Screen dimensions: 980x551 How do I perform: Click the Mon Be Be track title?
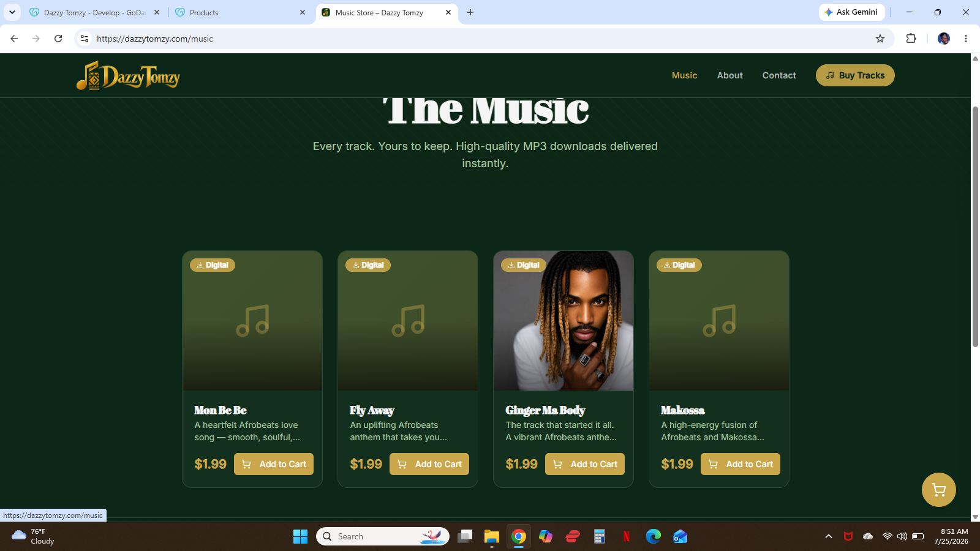221,410
